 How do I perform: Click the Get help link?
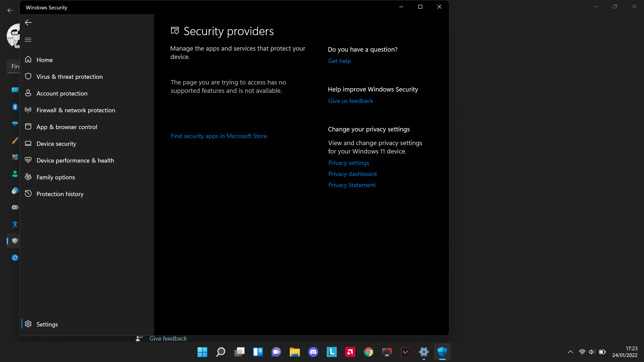coord(339,61)
